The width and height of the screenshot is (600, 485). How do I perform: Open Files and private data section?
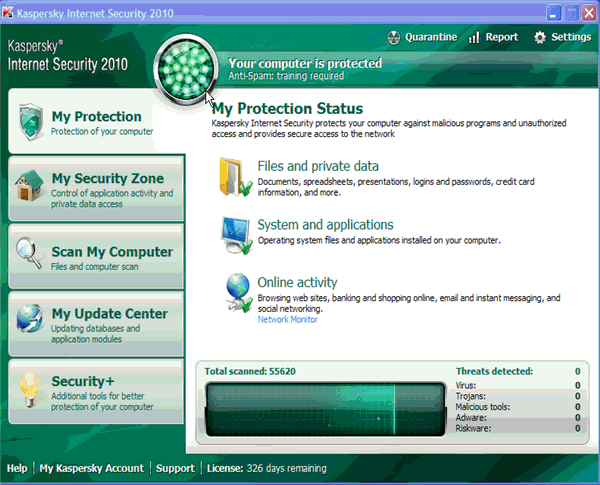coord(318,166)
